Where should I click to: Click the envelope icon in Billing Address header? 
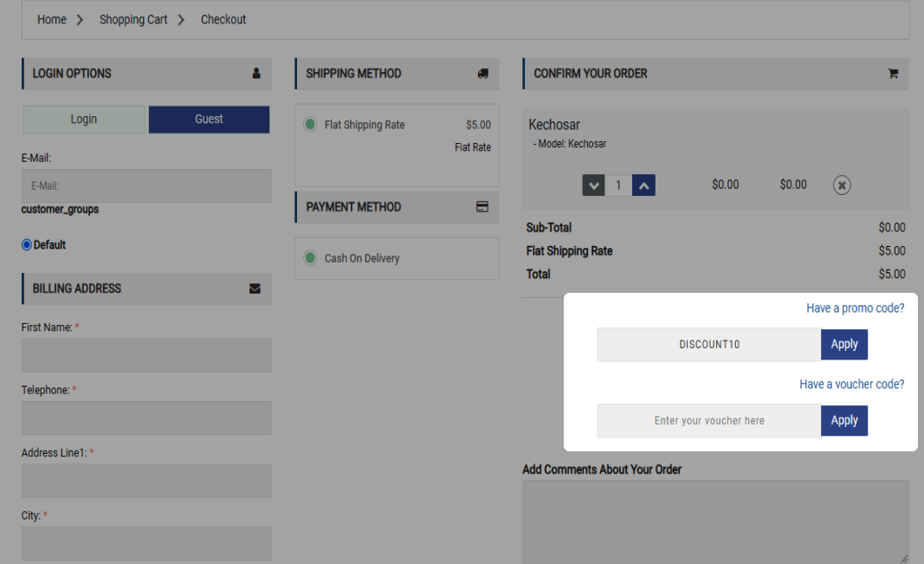255,288
